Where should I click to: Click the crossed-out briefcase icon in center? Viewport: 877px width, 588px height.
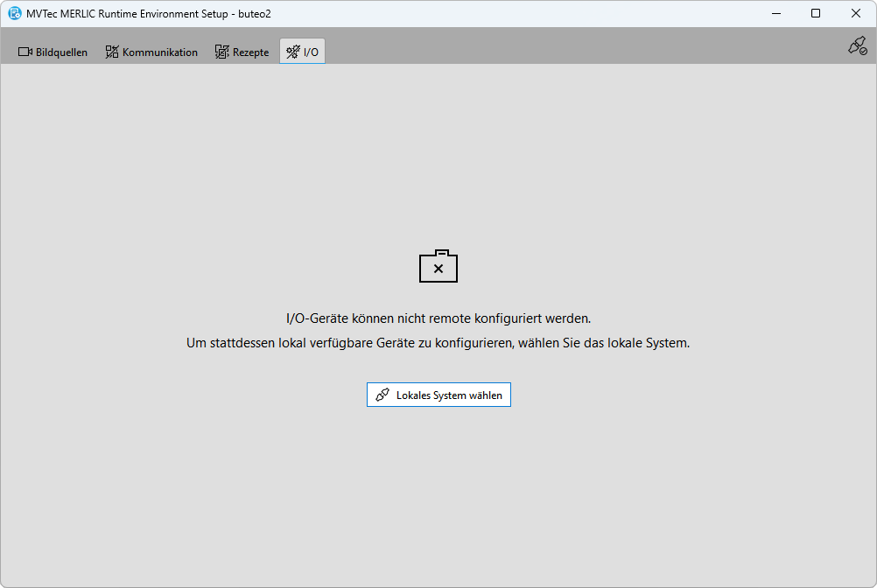(x=438, y=267)
